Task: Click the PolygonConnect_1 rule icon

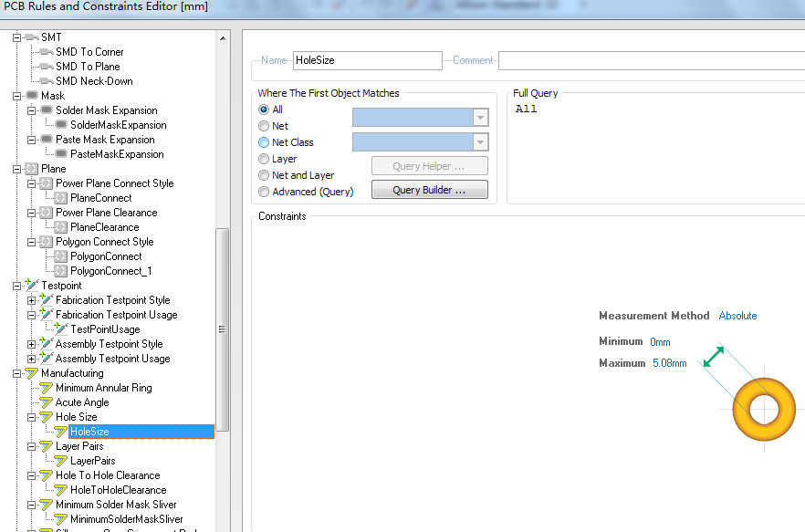Action: (x=61, y=271)
